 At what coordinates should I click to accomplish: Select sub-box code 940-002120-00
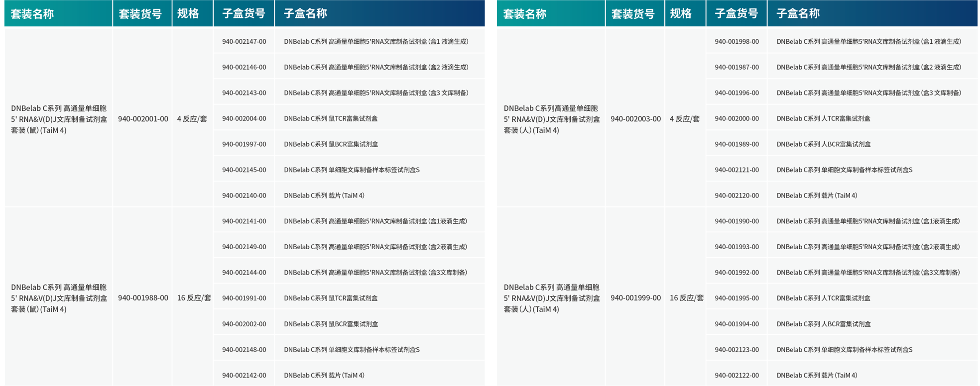pyautogui.click(x=737, y=195)
